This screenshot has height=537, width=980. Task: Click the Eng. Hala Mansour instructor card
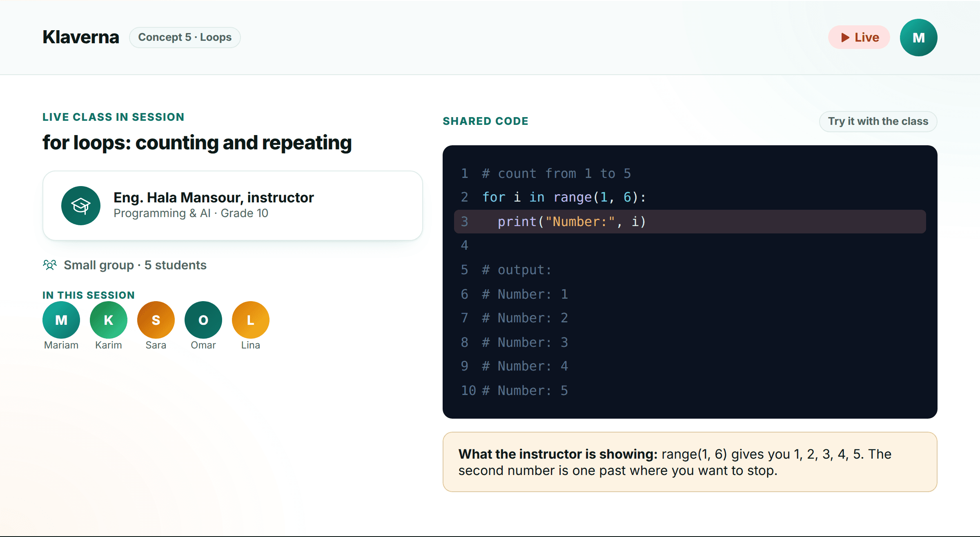[x=233, y=206]
